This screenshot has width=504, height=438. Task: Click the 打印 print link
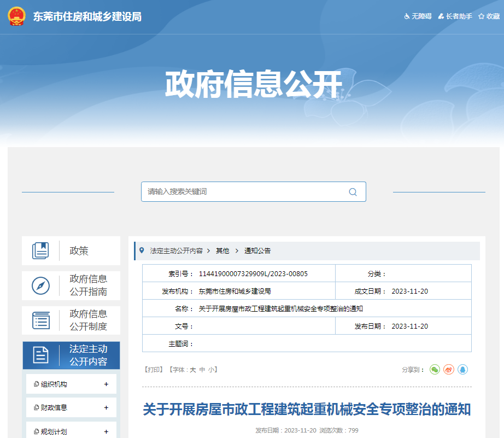point(154,370)
